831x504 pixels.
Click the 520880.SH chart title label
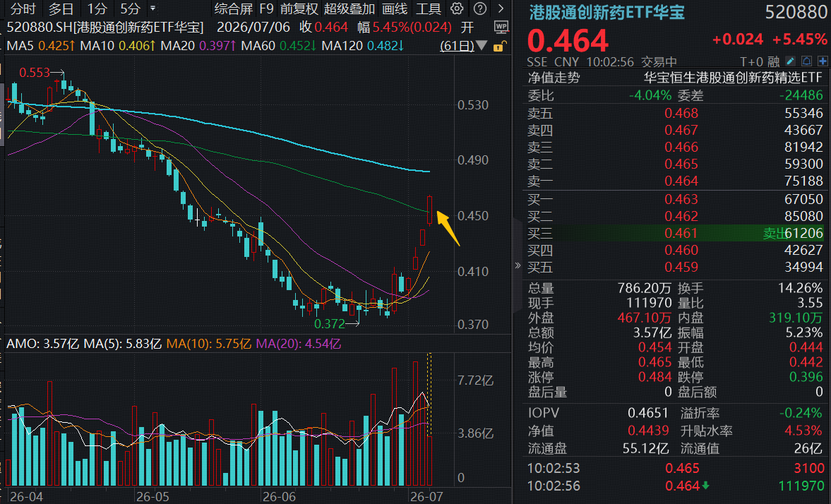[105, 27]
